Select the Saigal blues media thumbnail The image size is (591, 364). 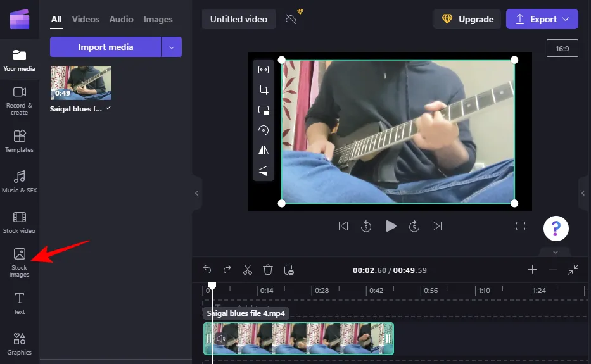81,83
